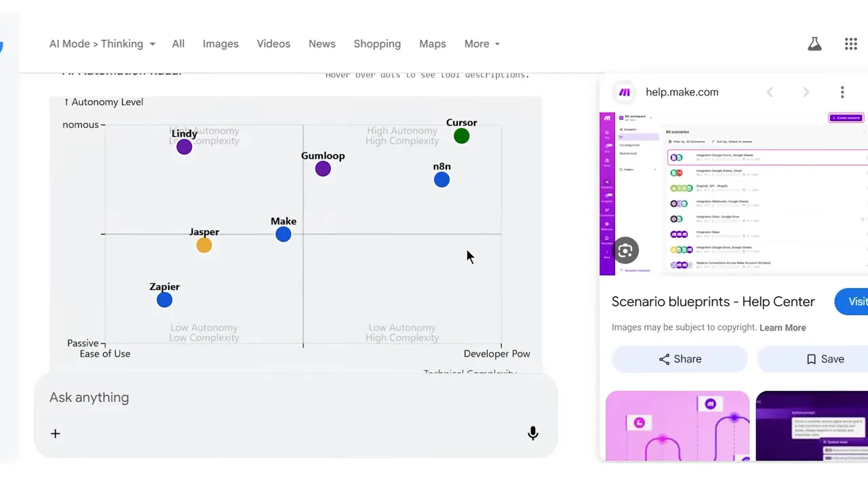The width and height of the screenshot is (868, 488).
Task: Open the More dropdown menu
Action: click(x=482, y=44)
